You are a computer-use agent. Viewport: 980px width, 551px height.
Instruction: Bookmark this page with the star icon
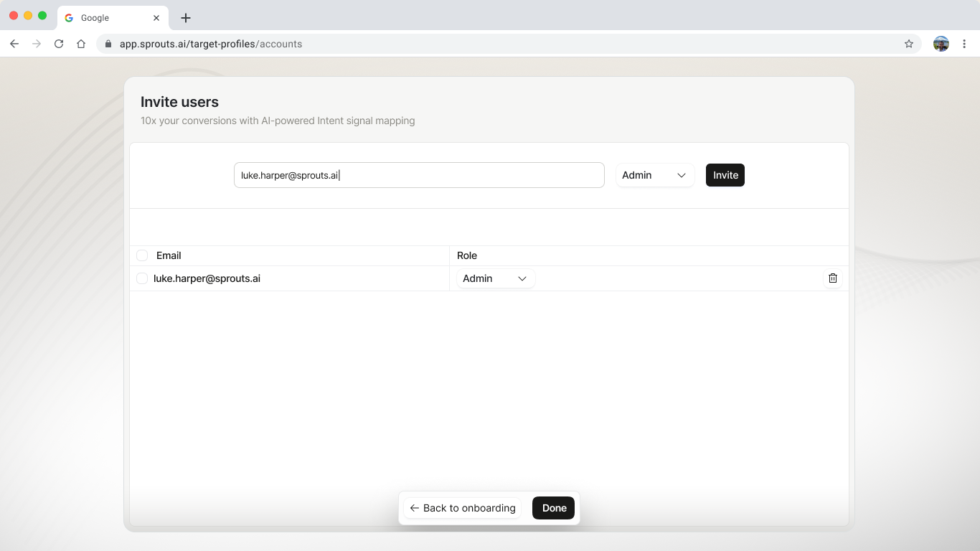(x=909, y=44)
